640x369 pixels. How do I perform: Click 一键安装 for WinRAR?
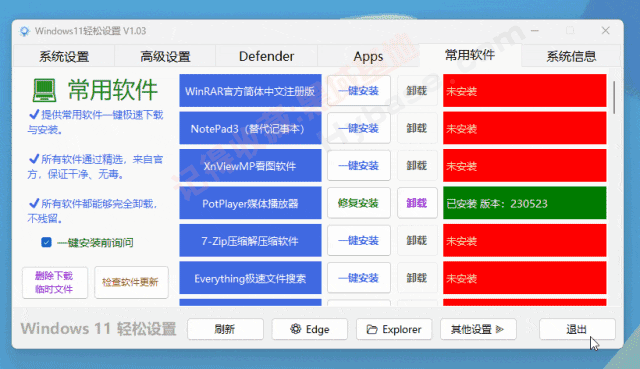point(359,91)
